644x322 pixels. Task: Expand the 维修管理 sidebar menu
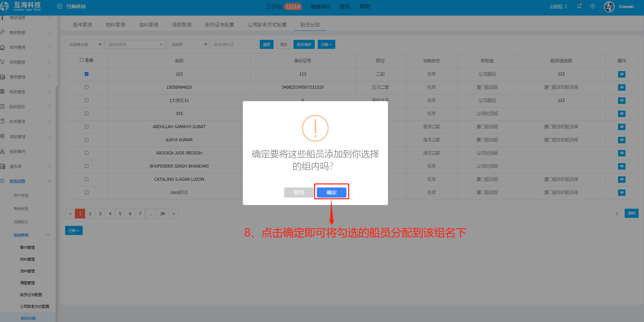pyautogui.click(x=50, y=32)
